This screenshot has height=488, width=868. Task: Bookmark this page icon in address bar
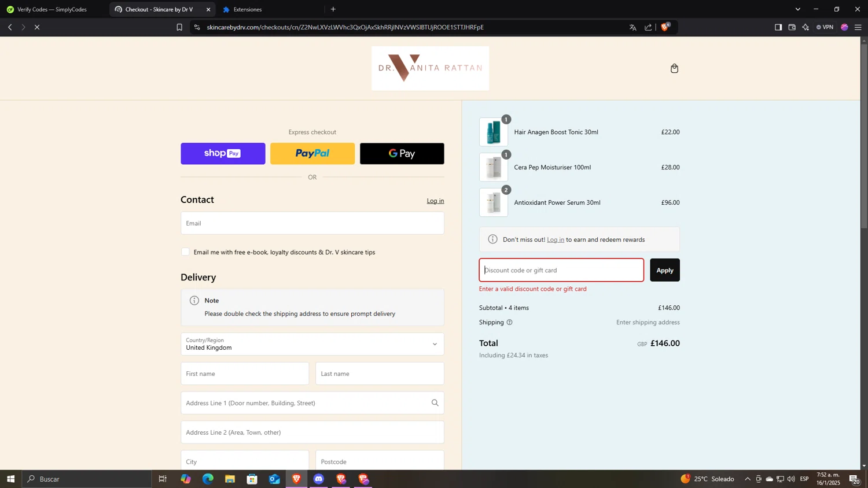point(179,27)
